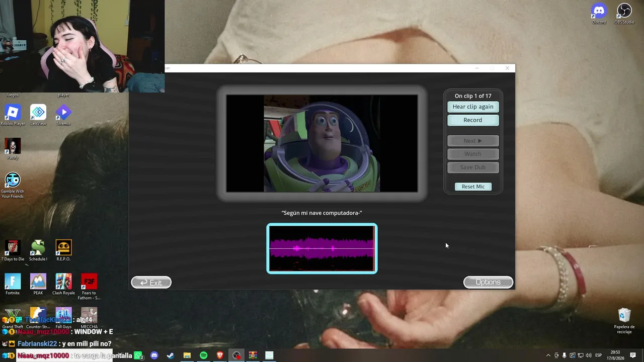Change the ESP input language

599,355
